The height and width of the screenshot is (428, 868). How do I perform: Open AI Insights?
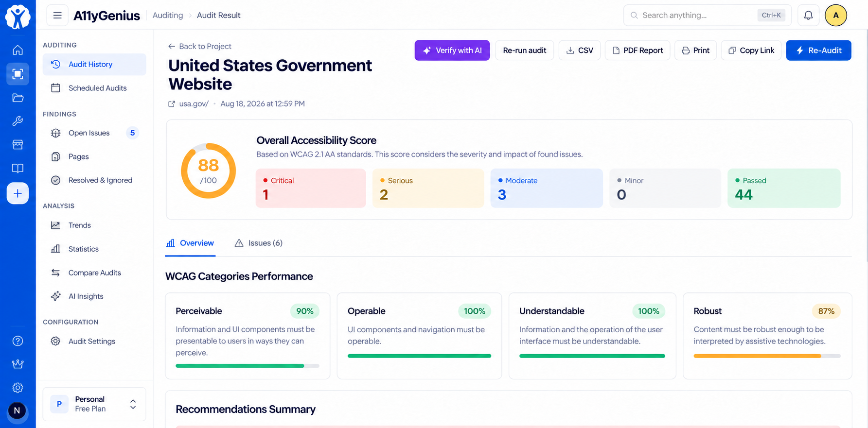94,296
